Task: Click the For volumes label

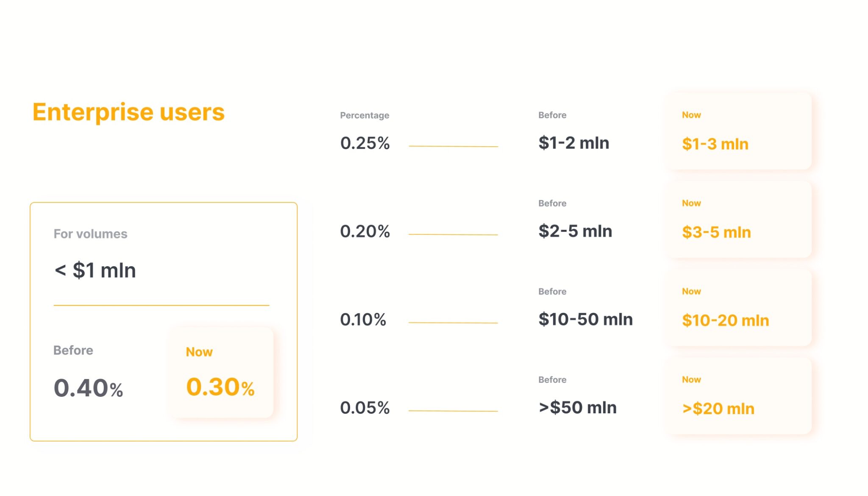Action: tap(90, 234)
